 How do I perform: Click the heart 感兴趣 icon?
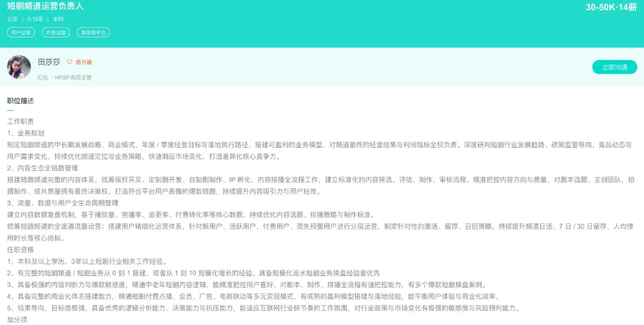pos(70,62)
